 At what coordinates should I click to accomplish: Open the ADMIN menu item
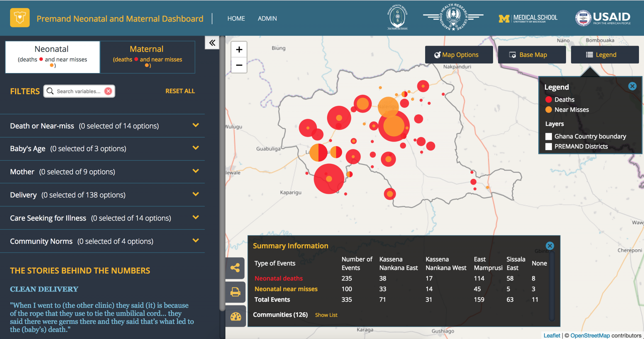tap(267, 19)
